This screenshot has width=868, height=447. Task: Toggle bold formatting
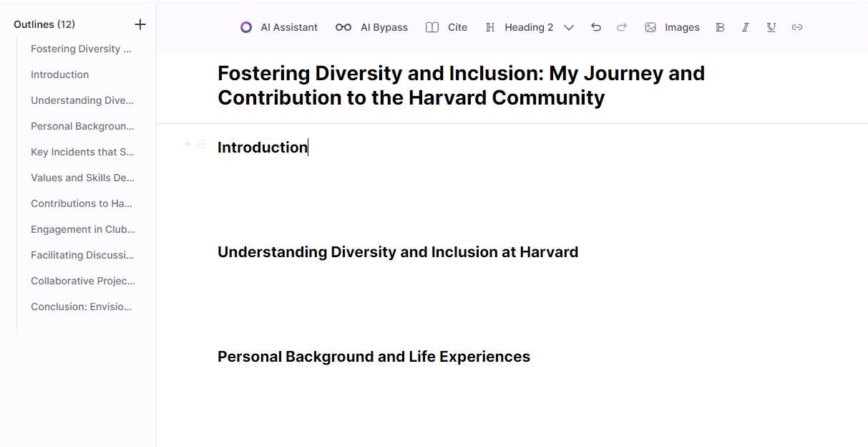click(x=720, y=27)
